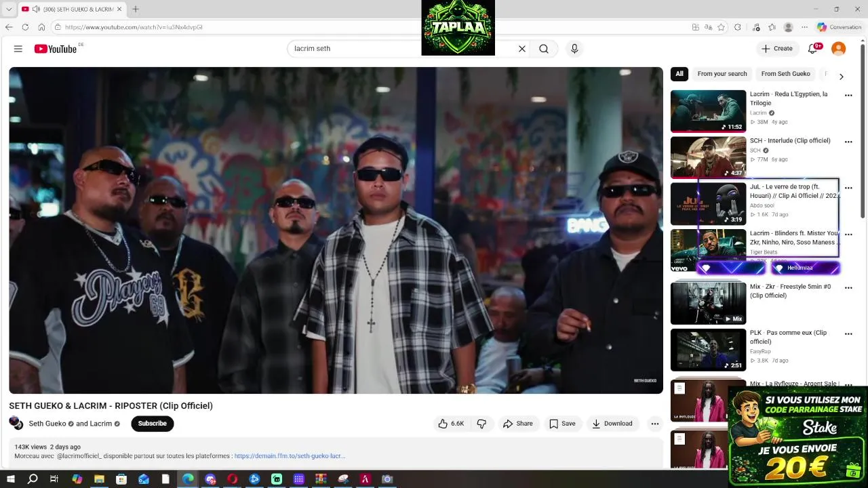Open Task View on taskbar
Viewport: 868px width, 488px height.
tap(54, 479)
